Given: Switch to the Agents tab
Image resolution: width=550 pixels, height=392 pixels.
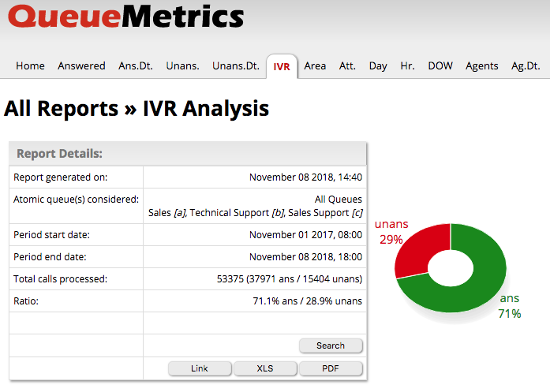Looking at the screenshot, I should coord(482,66).
